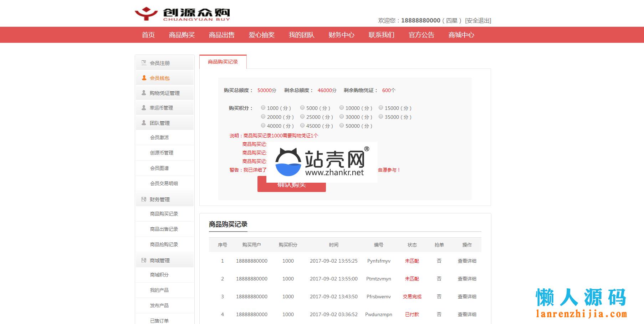Click the 会员注册 sidebar icon

pyautogui.click(x=144, y=63)
